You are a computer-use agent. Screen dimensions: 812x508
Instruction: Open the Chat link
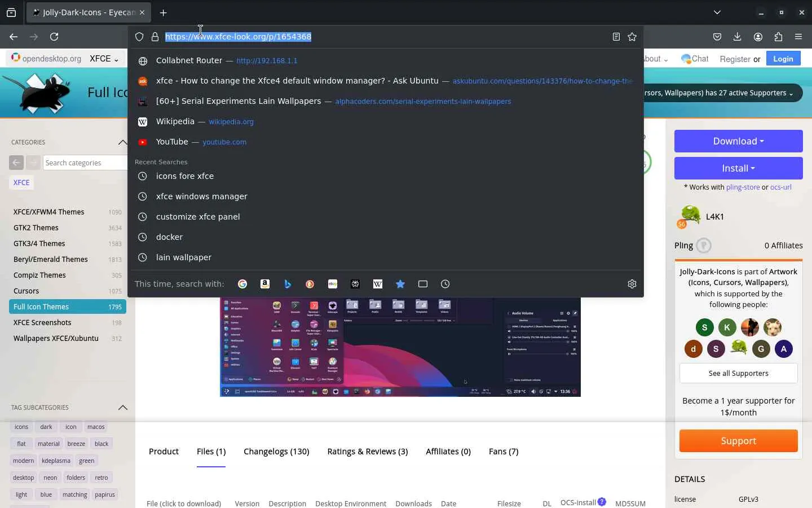click(x=695, y=59)
